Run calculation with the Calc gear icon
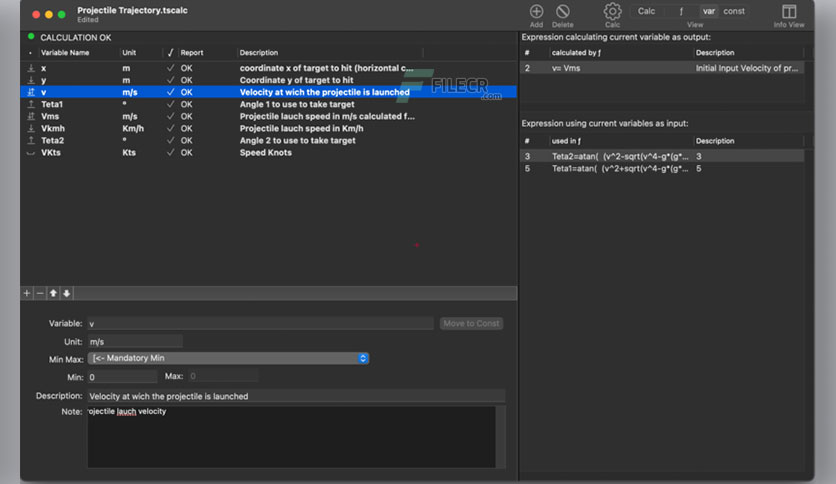Image resolution: width=836 pixels, height=484 pixels. click(612, 11)
